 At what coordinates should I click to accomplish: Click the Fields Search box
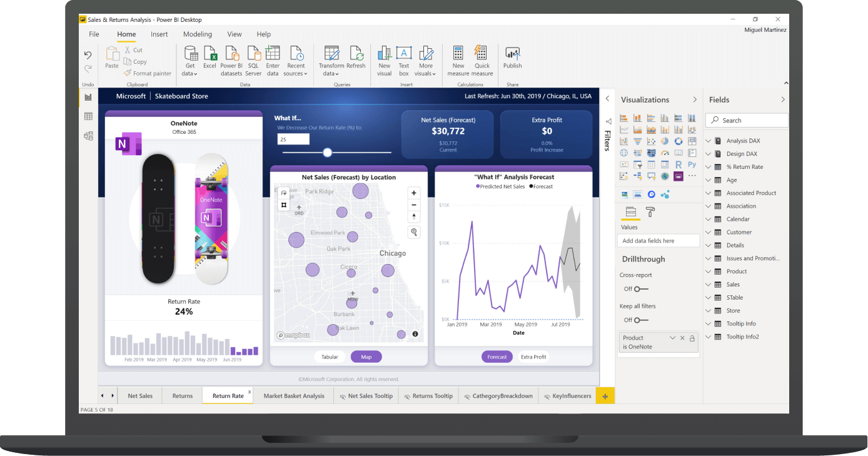[747, 120]
